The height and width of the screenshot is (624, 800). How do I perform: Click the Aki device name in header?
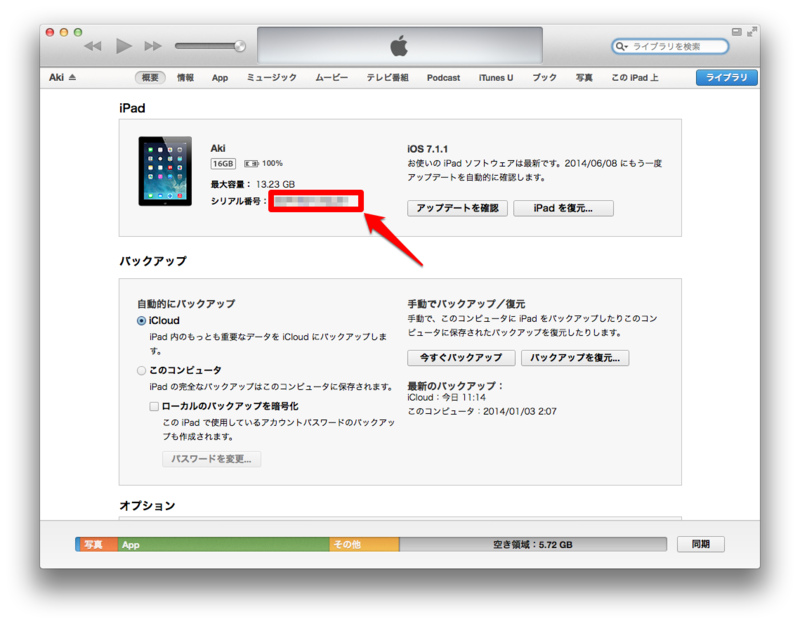[x=56, y=78]
